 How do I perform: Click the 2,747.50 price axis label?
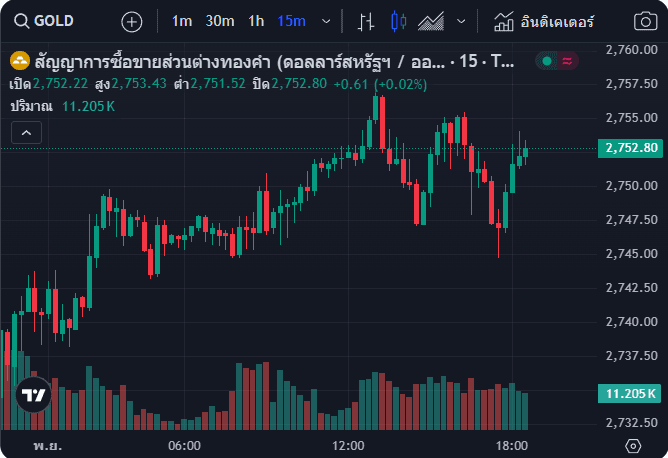(632, 220)
